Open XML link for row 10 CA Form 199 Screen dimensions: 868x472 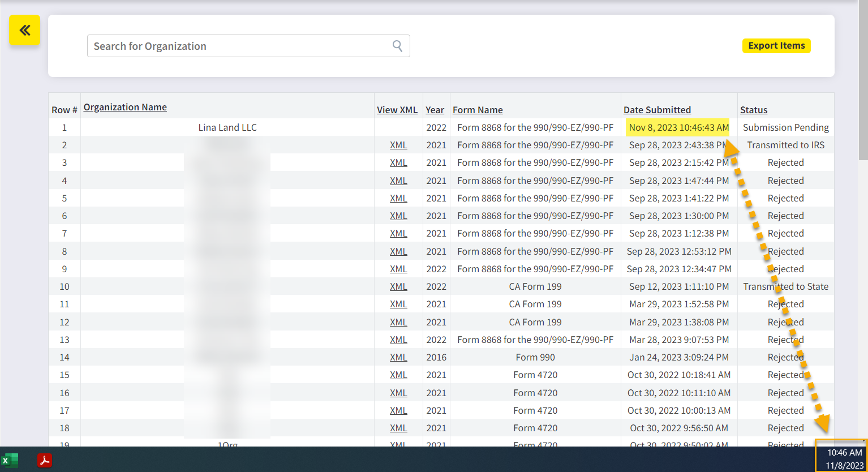coord(398,286)
